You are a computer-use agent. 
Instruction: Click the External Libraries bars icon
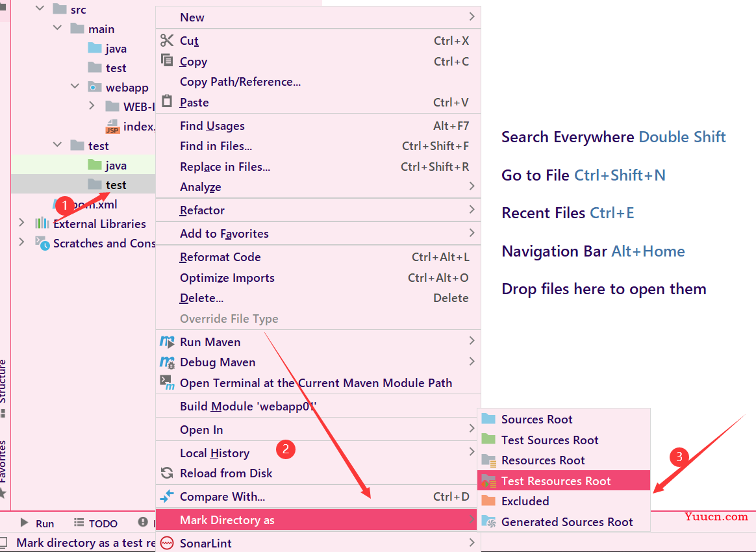(x=42, y=223)
